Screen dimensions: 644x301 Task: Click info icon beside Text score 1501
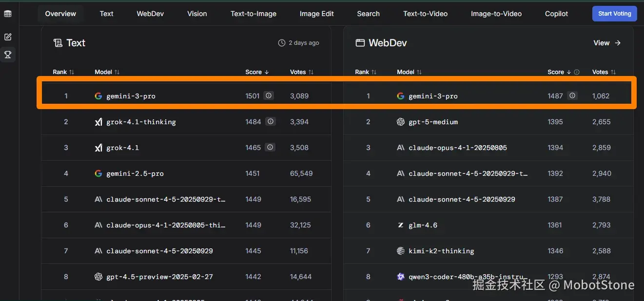[268, 96]
